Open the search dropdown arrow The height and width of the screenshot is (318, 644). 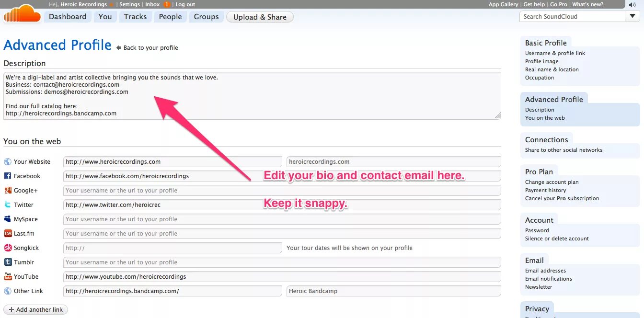coord(632,16)
